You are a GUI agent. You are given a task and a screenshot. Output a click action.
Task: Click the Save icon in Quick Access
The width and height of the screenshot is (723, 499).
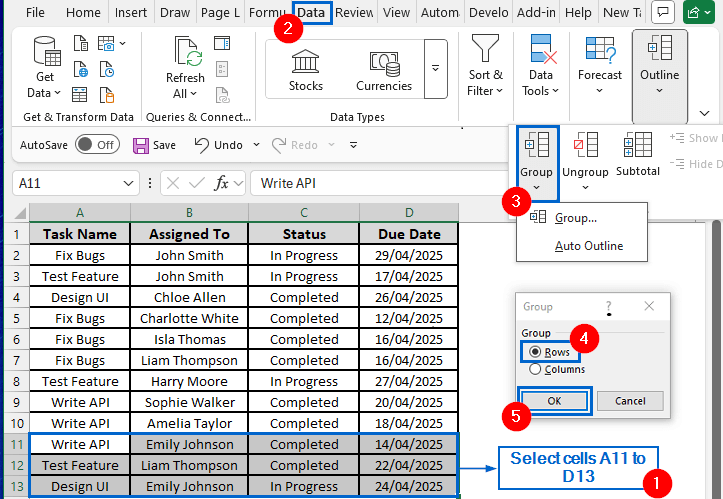[x=141, y=145]
